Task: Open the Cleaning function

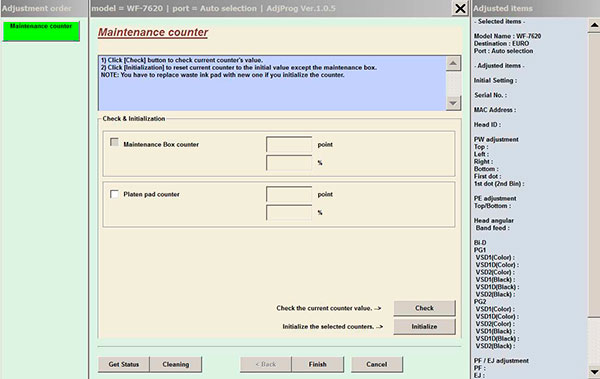Action: (176, 364)
